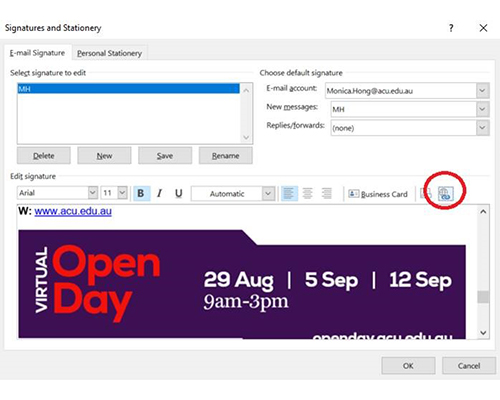The image size is (500, 400).
Task: Toggle Bold formatting in signature toolbar
Action: click(141, 193)
